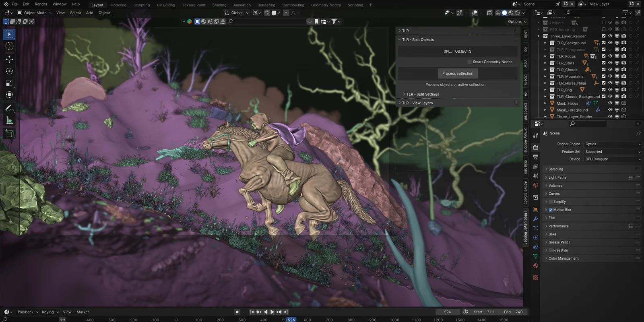Select the Annotate tool
Viewport: 644px width, 322px height.
(x=9, y=108)
